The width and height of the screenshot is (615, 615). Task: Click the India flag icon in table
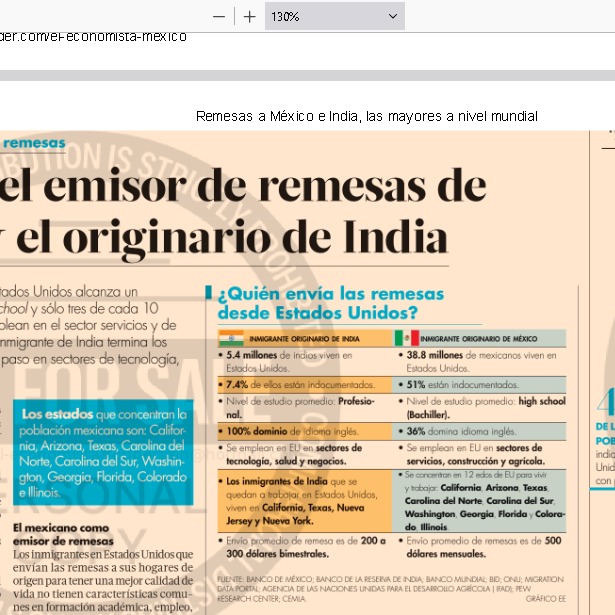point(231,338)
